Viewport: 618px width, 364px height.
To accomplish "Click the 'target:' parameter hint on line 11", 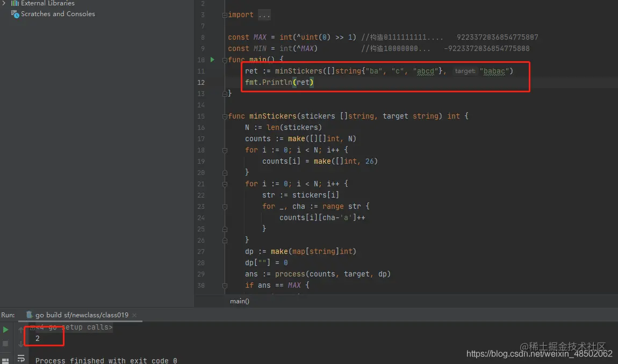I will click(x=465, y=71).
